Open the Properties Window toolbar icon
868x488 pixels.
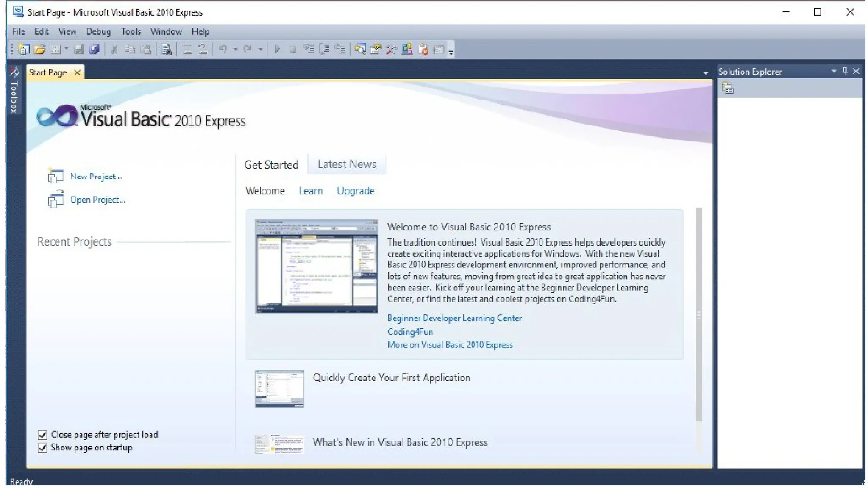point(376,50)
